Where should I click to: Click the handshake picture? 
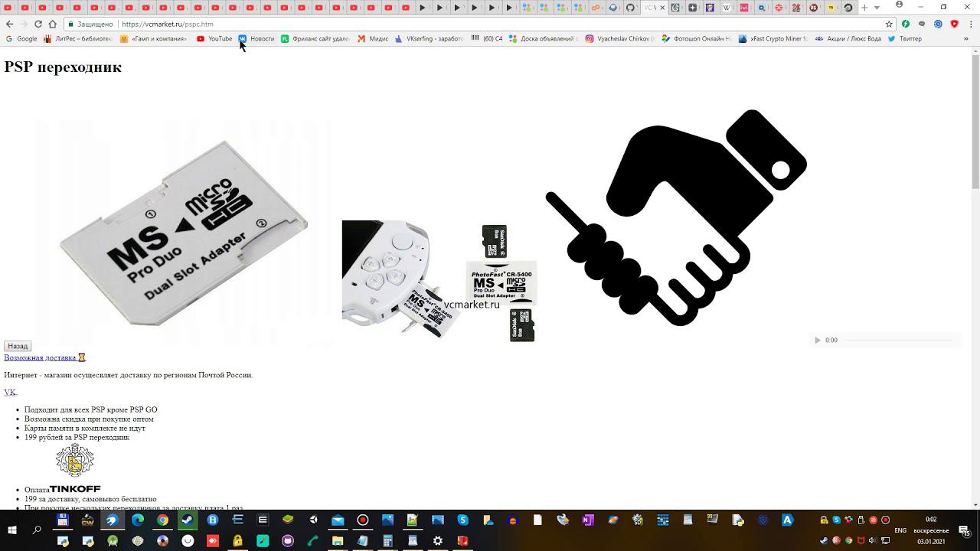point(676,218)
